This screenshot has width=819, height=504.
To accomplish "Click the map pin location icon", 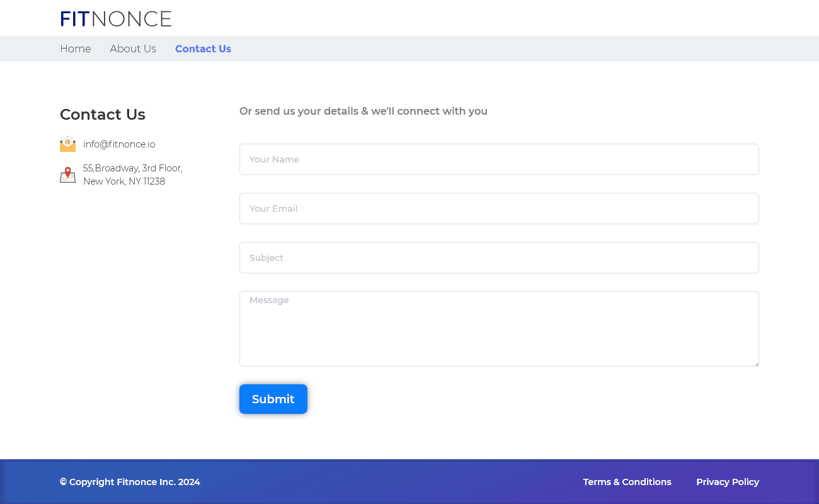I will click(x=67, y=175).
